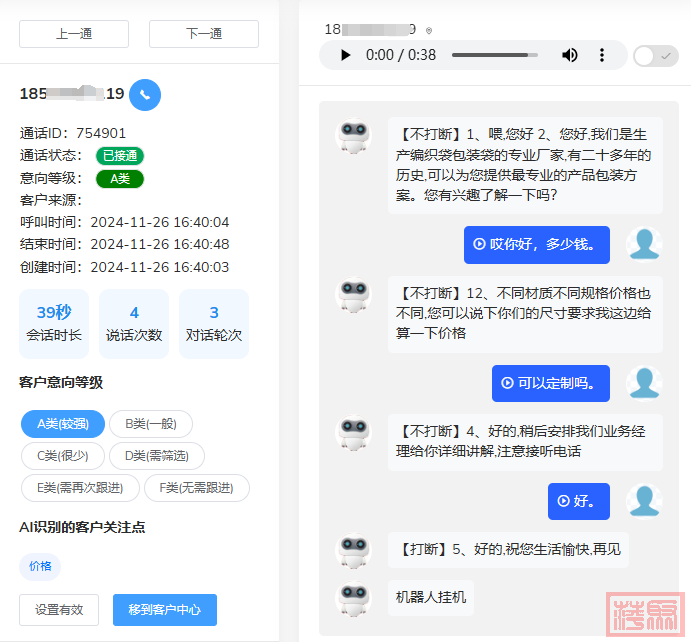Click the 移到客户中心 button
The width and height of the screenshot is (691, 642).
tap(165, 609)
